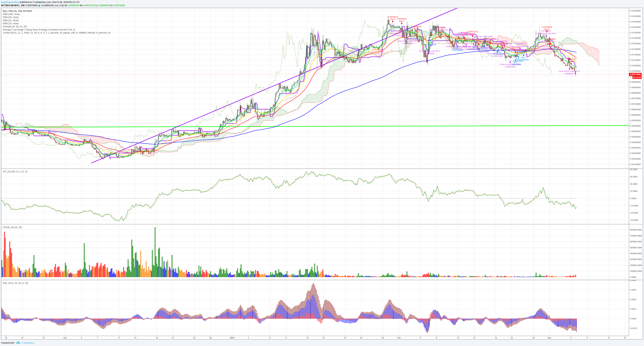The width and height of the screenshot is (644, 346).
Task: Click purple close-entry arrow above +1255204043 label
Action: point(510,62)
